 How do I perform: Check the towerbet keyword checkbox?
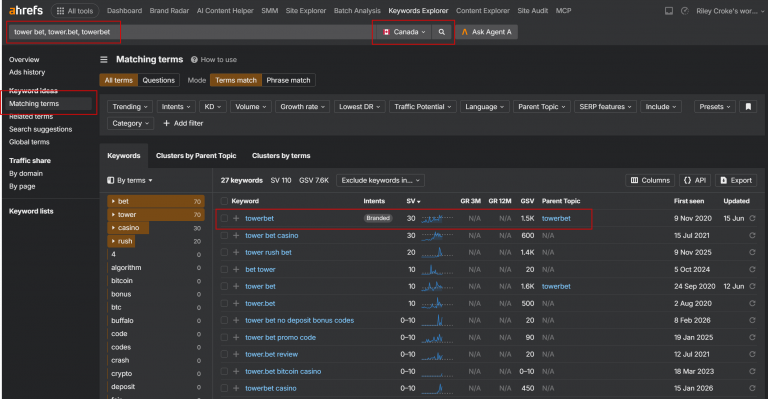[224, 218]
